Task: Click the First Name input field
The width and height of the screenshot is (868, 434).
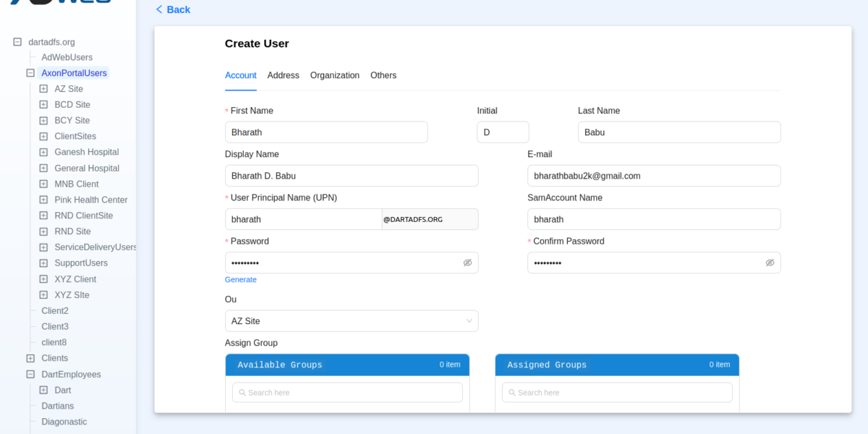Action: (x=325, y=132)
